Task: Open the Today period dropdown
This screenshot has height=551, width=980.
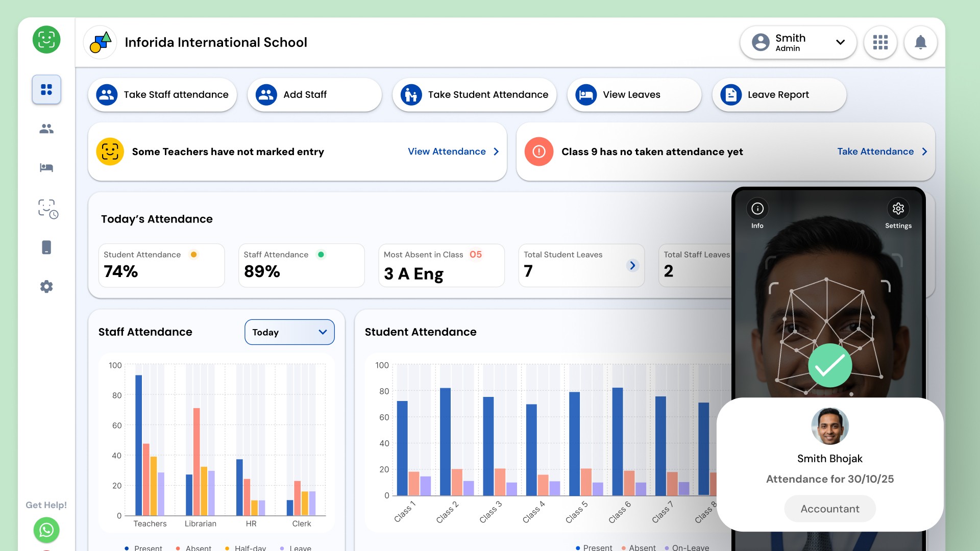Action: (x=289, y=332)
